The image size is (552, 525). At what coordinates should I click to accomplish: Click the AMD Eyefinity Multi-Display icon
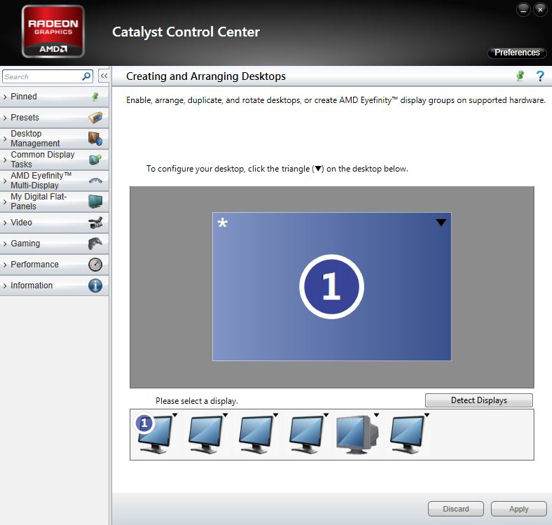95,181
